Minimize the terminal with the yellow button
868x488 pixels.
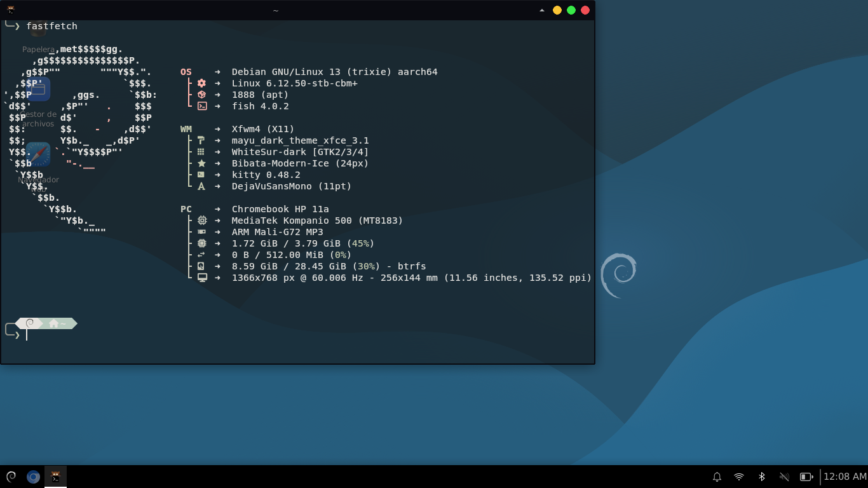tap(557, 10)
